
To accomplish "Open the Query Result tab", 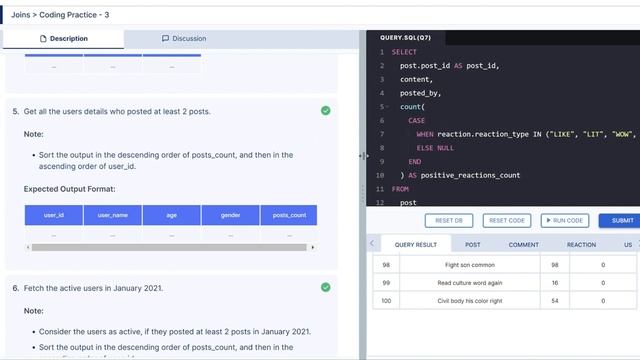I will point(416,244).
